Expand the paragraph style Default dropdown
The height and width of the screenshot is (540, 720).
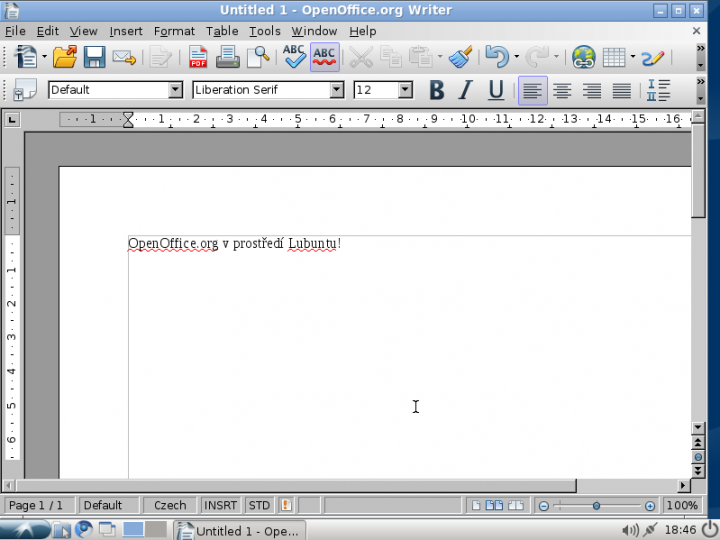[x=175, y=90]
